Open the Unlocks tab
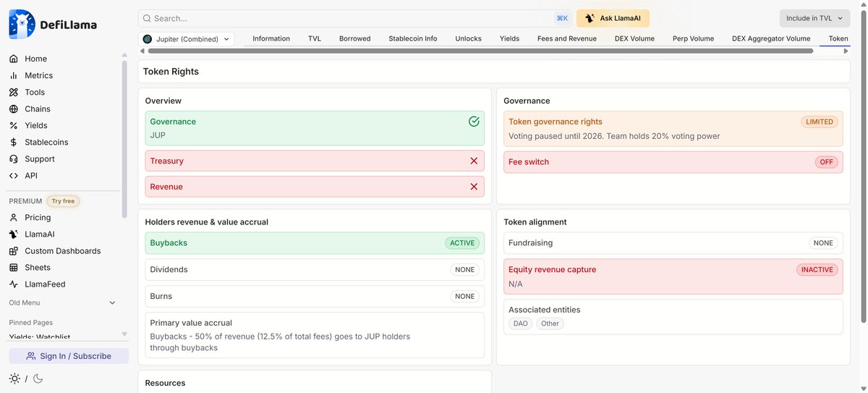Viewport: 868px width, 393px height. pyautogui.click(x=469, y=38)
